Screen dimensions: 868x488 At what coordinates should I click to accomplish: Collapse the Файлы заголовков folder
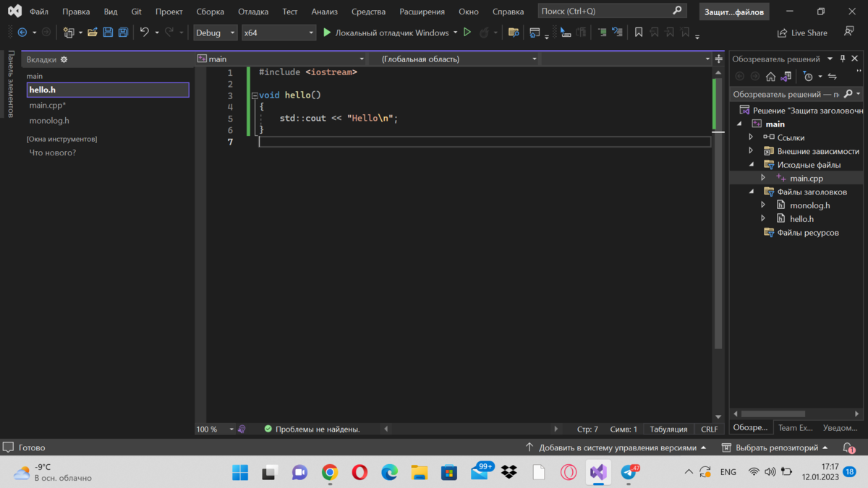(x=751, y=192)
